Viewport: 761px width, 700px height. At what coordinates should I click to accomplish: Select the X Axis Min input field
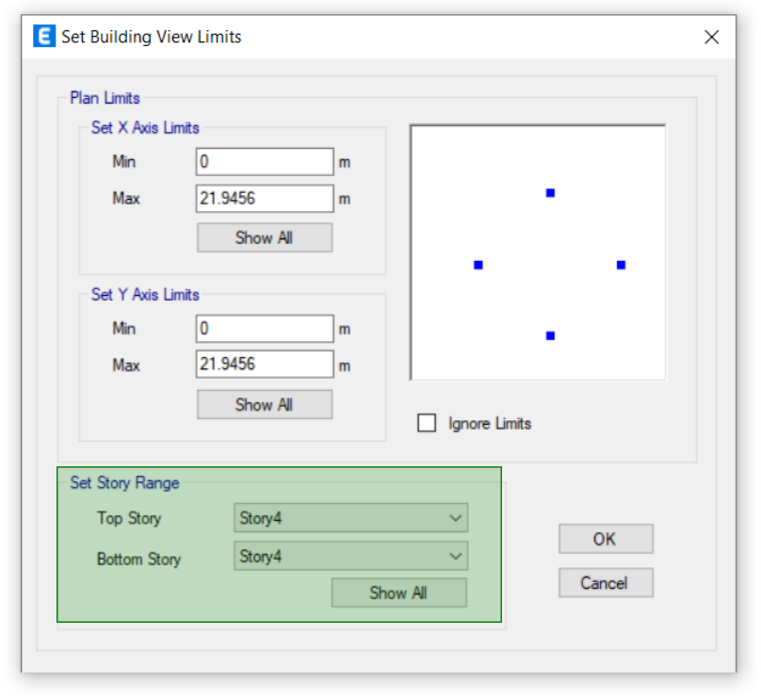point(264,161)
